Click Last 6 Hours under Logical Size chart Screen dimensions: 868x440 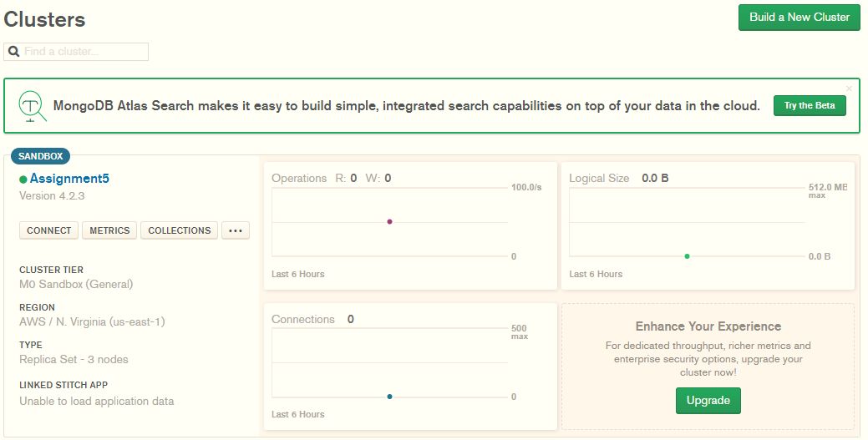coord(596,274)
